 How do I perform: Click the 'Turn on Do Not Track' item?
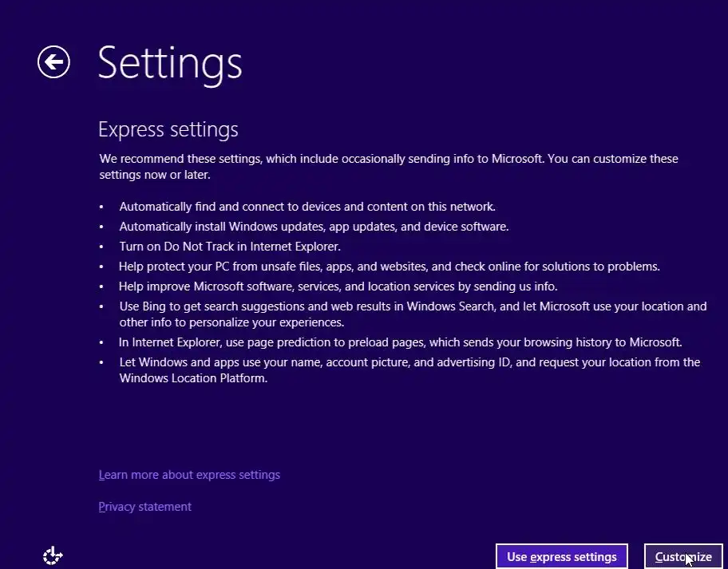(230, 247)
